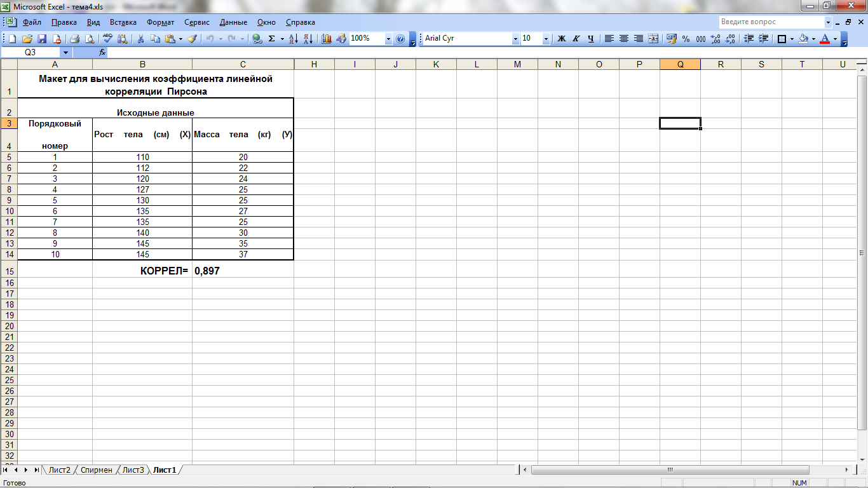Switch to the Лист3 sheet tab
Image resolution: width=868 pixels, height=488 pixels.
[133, 470]
